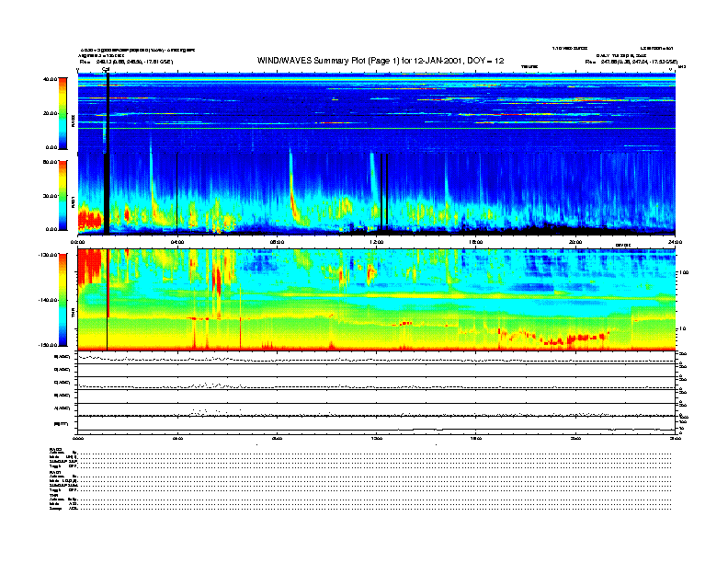This screenshot has height=563, width=728.
Task: Select the RAD2 intensity color bar
Action: tap(63, 113)
